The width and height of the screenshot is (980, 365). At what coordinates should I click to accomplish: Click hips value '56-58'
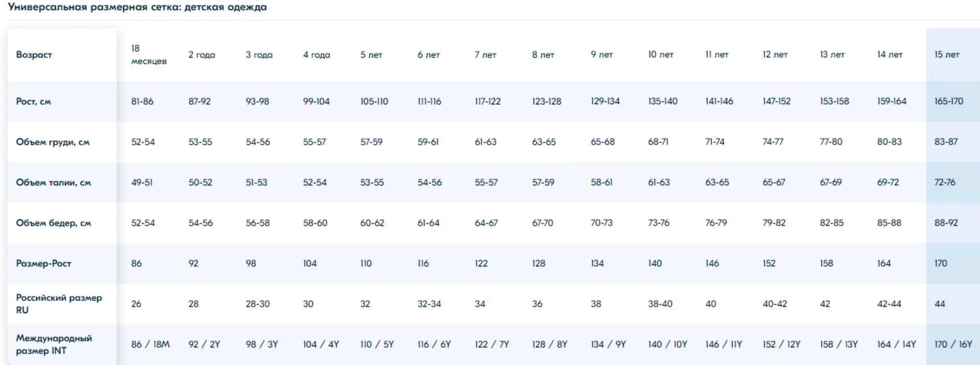[258, 223]
